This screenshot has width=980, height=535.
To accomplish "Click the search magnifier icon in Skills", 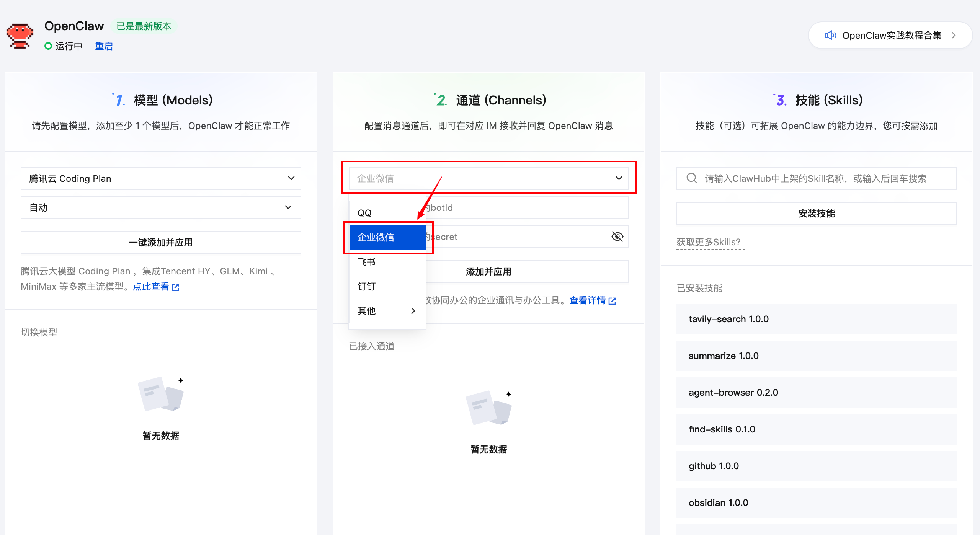I will click(691, 178).
